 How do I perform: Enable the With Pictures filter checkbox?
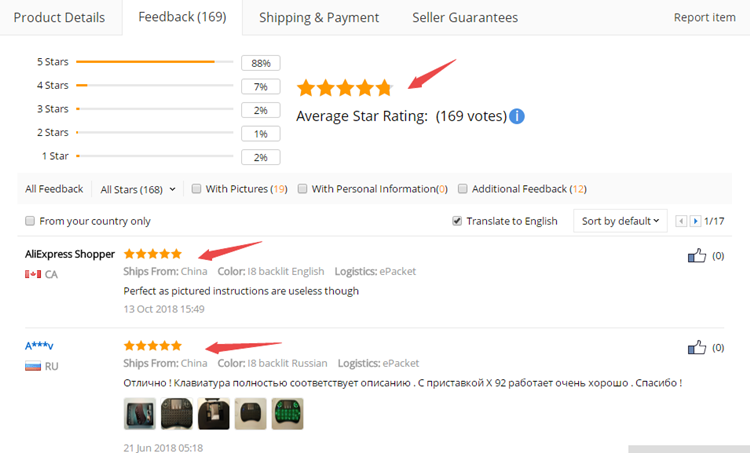[x=197, y=188]
